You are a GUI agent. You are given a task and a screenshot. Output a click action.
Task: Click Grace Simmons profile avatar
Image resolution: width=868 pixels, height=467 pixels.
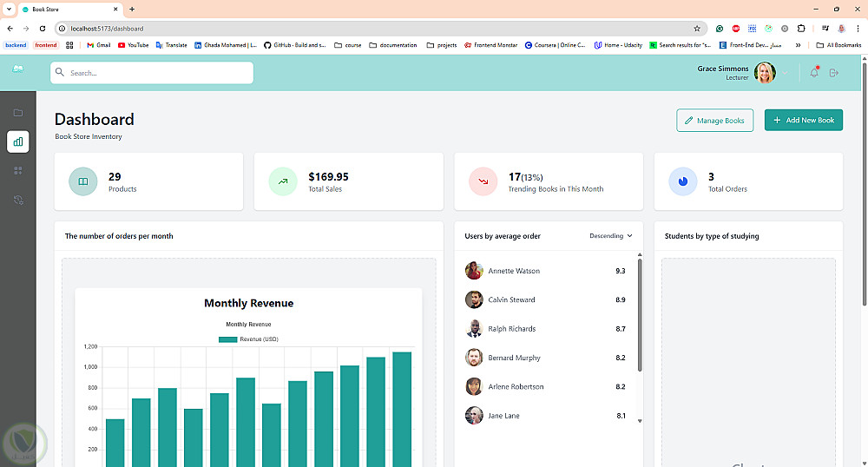pyautogui.click(x=765, y=73)
